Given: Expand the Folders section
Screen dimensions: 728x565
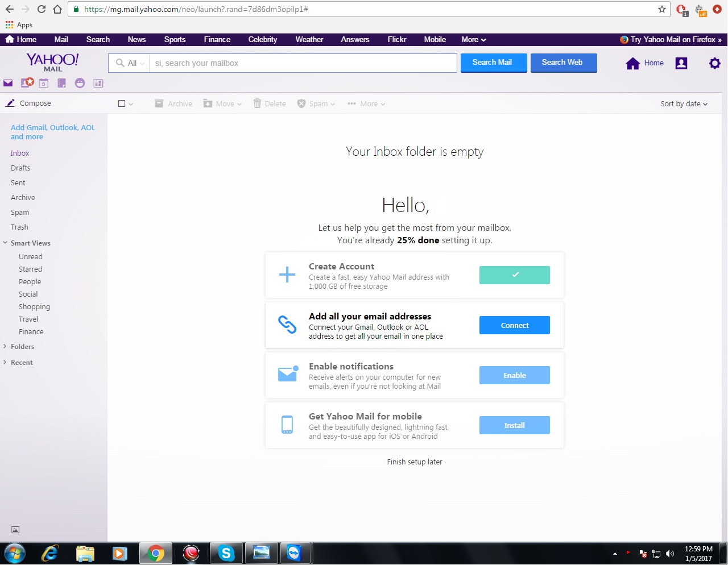Looking at the screenshot, I should click(5, 346).
